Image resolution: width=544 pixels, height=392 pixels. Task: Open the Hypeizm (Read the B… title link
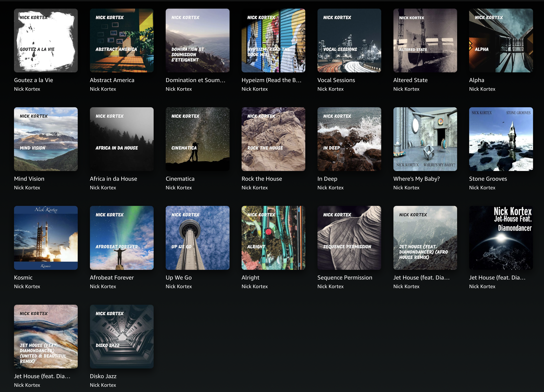(271, 80)
